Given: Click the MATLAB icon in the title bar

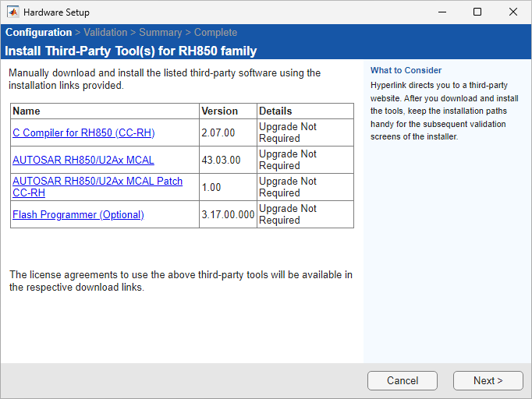Looking at the screenshot, I should point(13,12).
